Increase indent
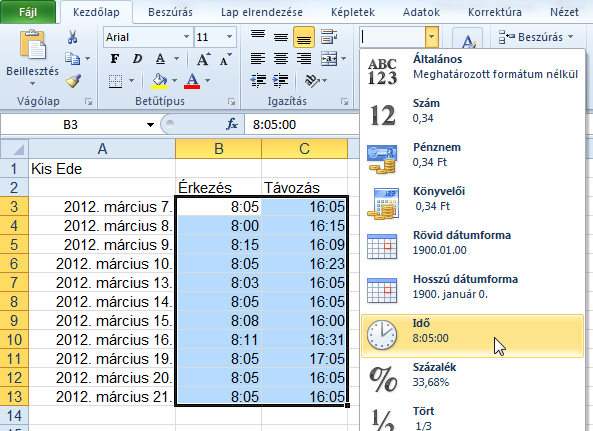 click(281, 81)
